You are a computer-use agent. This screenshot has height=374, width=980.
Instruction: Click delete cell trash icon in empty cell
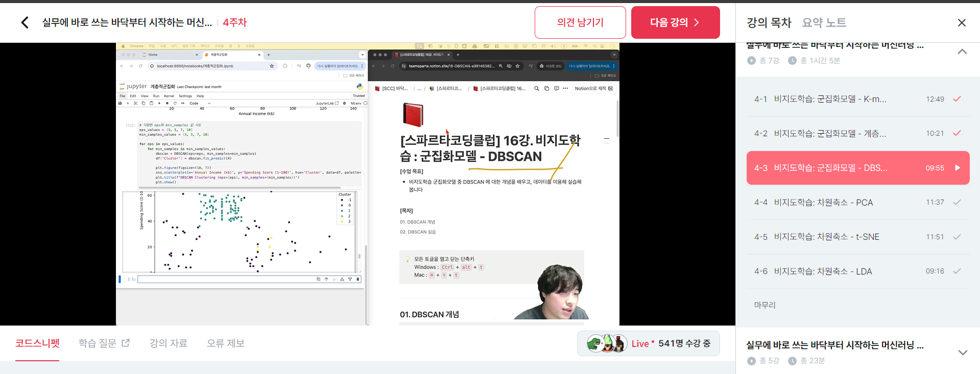click(x=358, y=279)
